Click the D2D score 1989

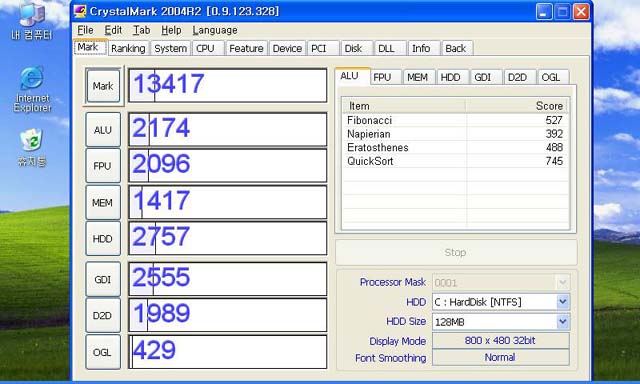pos(161,313)
